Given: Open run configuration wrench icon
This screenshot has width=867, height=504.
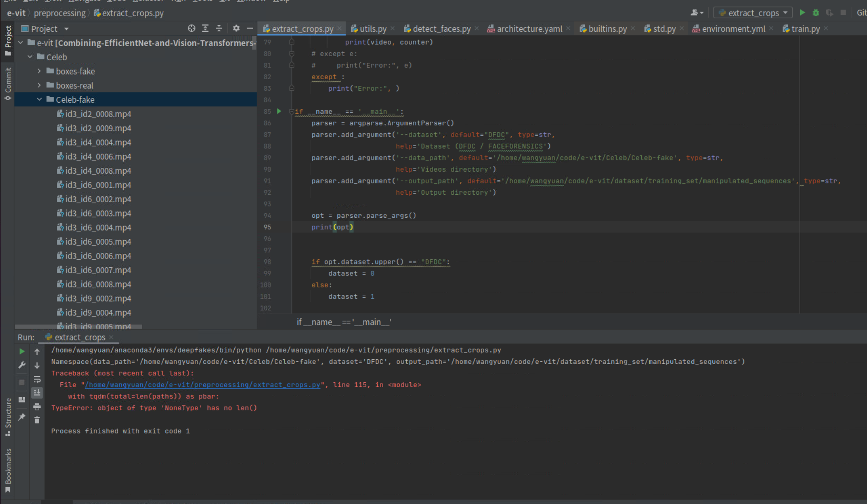Looking at the screenshot, I should (22, 365).
